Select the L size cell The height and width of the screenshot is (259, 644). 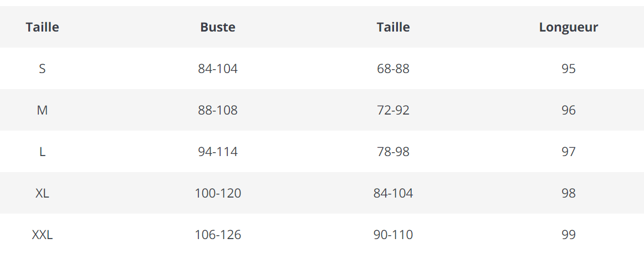(x=42, y=152)
